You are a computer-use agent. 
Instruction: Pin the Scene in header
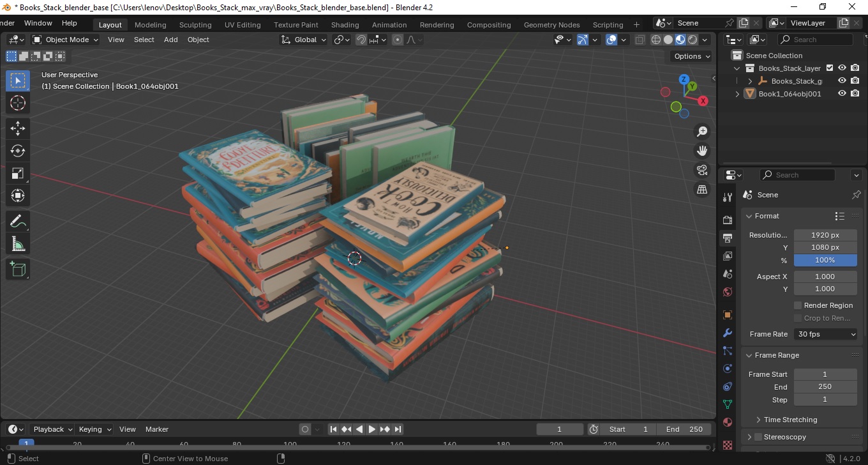click(730, 23)
